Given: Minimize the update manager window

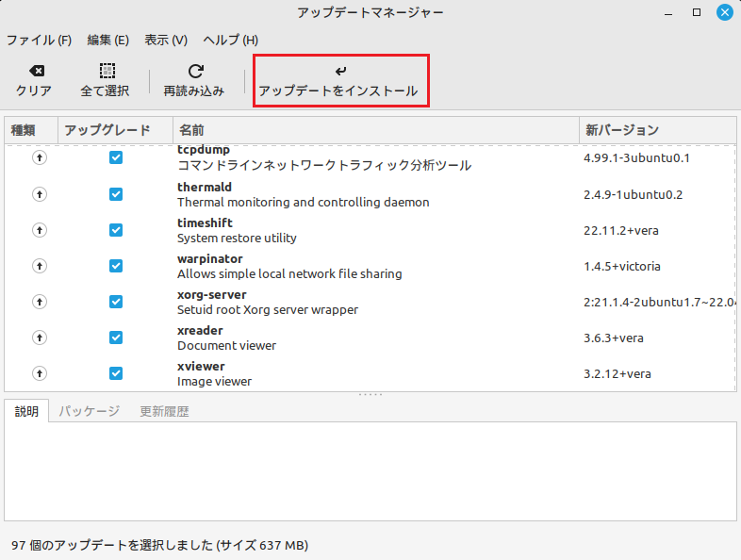Looking at the screenshot, I should [668, 13].
